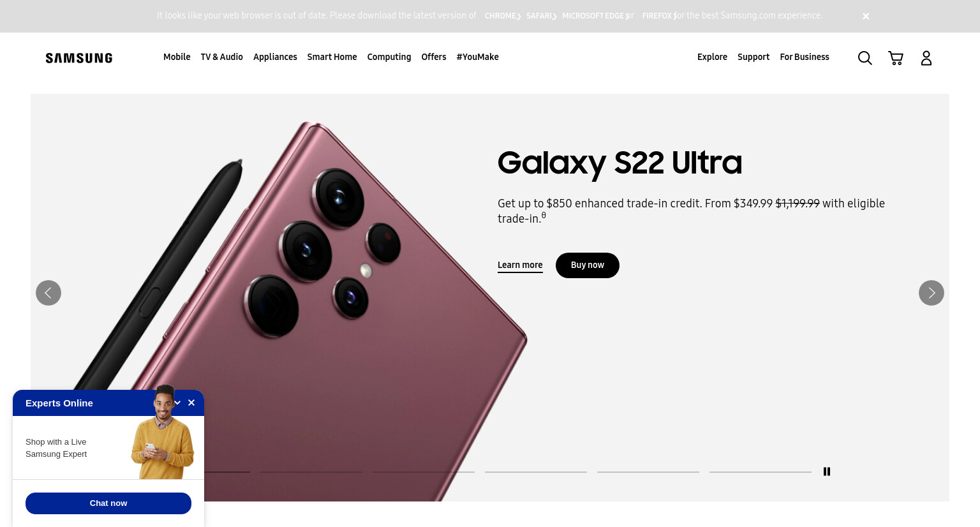980x527 pixels.
Task: Click the Buy now button
Action: pos(588,265)
